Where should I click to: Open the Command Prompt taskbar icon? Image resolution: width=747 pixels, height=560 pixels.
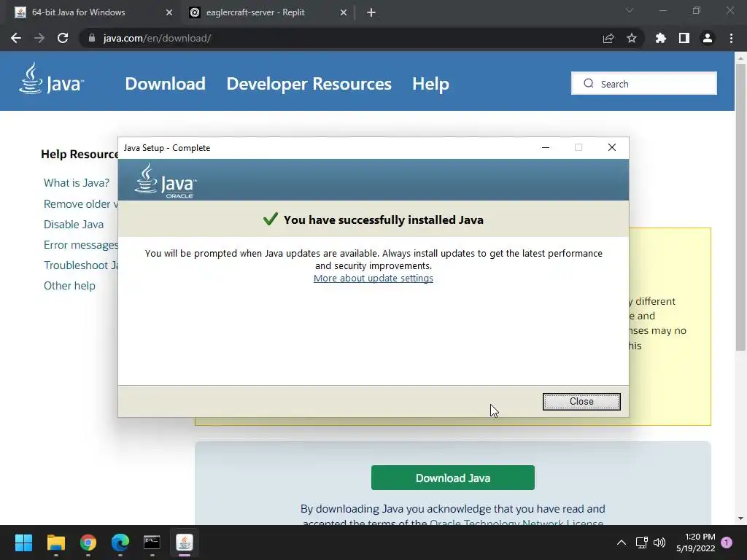click(x=152, y=542)
